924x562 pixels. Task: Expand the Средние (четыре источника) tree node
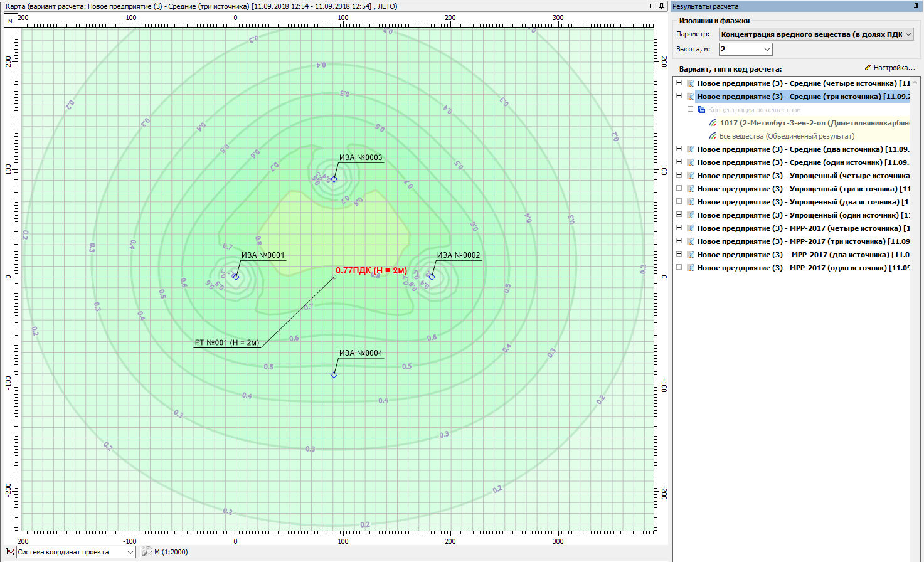tap(679, 83)
